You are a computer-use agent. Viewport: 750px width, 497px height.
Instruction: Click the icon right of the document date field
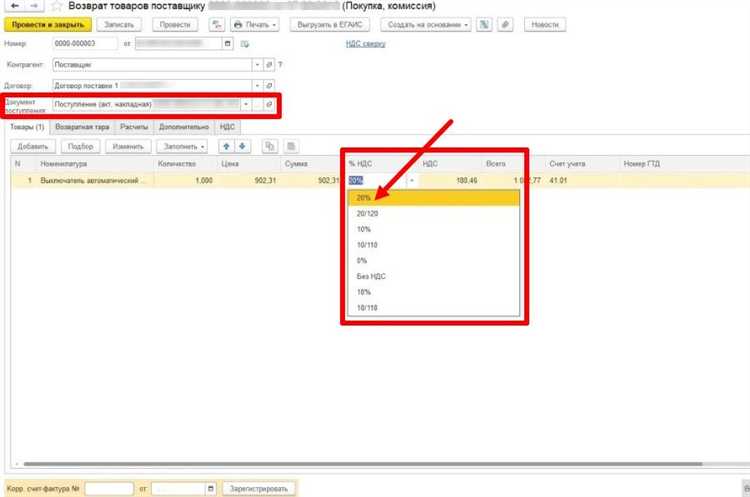[x=245, y=44]
